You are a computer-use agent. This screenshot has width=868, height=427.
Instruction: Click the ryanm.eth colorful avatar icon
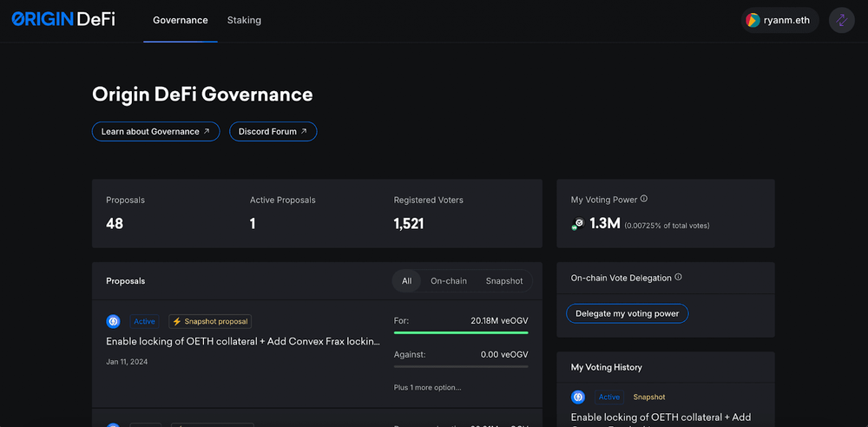(753, 20)
